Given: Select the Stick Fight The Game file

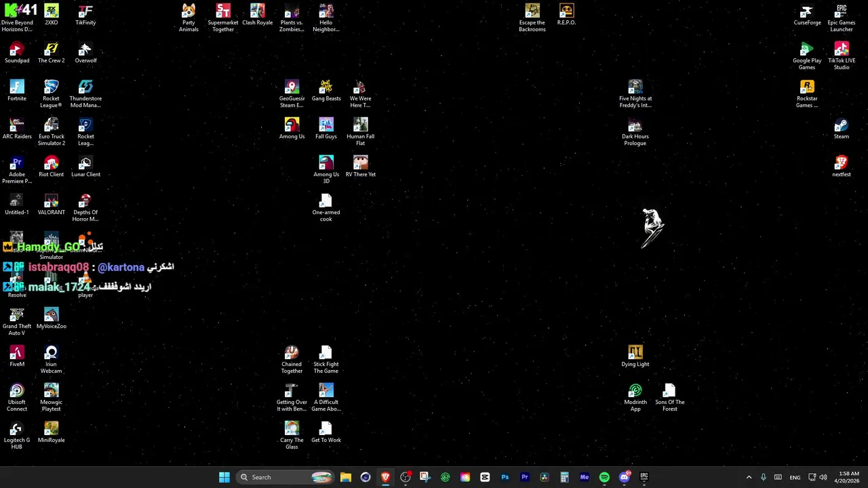Looking at the screenshot, I should point(326,359).
